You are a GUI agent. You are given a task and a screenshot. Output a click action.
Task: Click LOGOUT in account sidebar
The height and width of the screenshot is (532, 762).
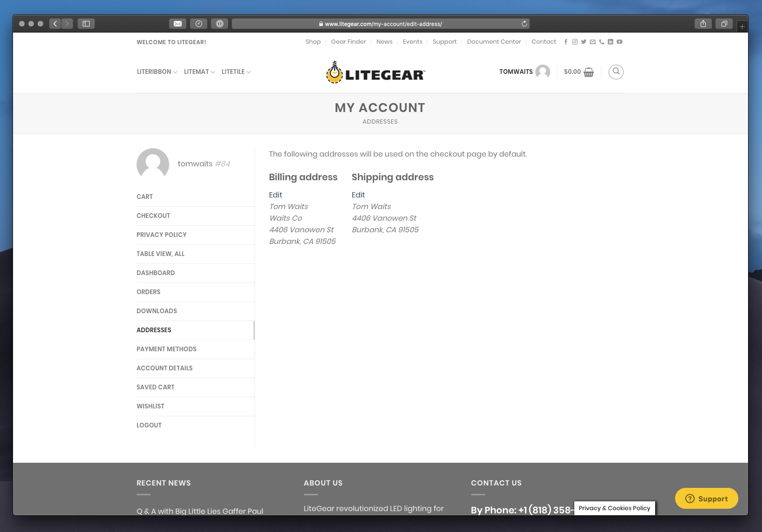click(196, 426)
